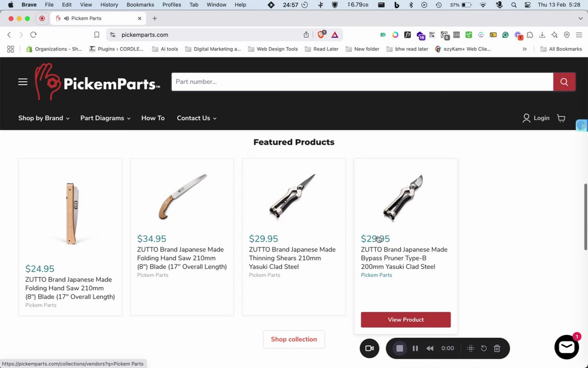The width and height of the screenshot is (588, 368).
Task: Open the All Bookmarks folder
Action: pos(561,49)
